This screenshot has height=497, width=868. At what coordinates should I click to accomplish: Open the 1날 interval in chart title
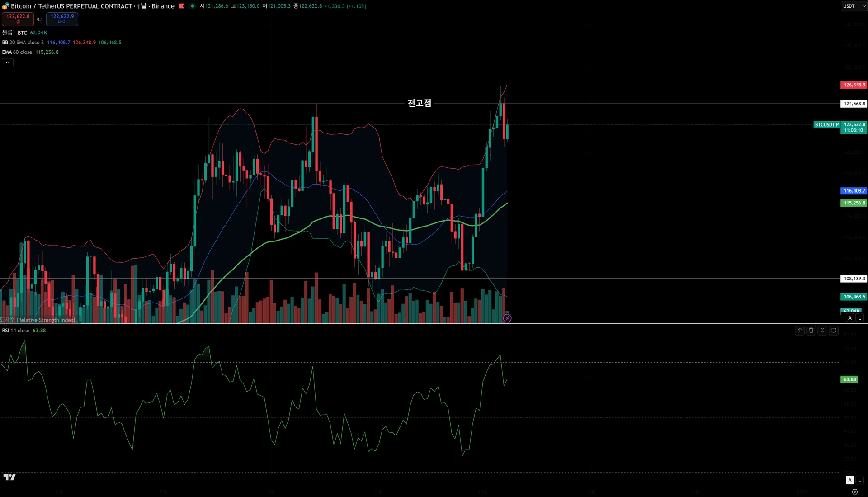click(142, 6)
